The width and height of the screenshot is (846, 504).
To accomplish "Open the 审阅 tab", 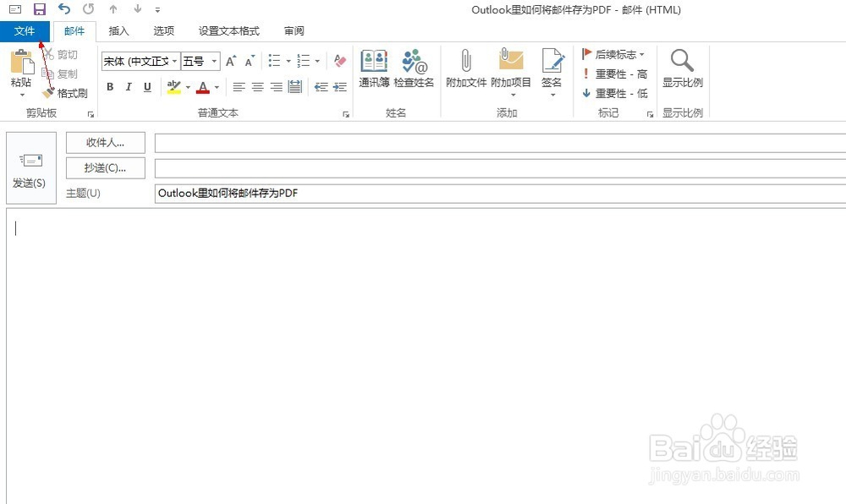I will (294, 31).
